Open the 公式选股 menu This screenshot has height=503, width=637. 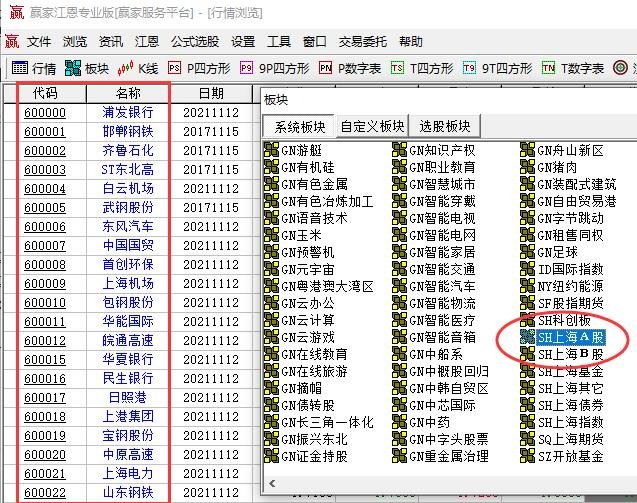pyautogui.click(x=195, y=41)
